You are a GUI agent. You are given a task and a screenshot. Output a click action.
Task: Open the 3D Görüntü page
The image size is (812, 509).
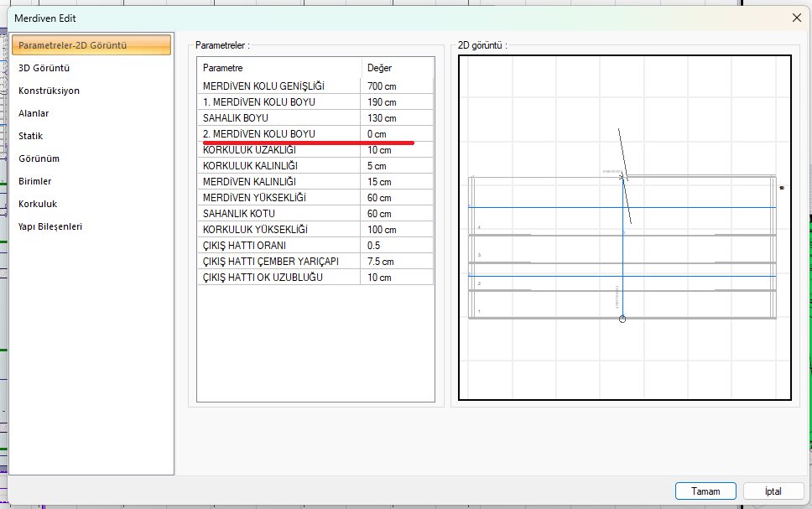pyautogui.click(x=44, y=68)
